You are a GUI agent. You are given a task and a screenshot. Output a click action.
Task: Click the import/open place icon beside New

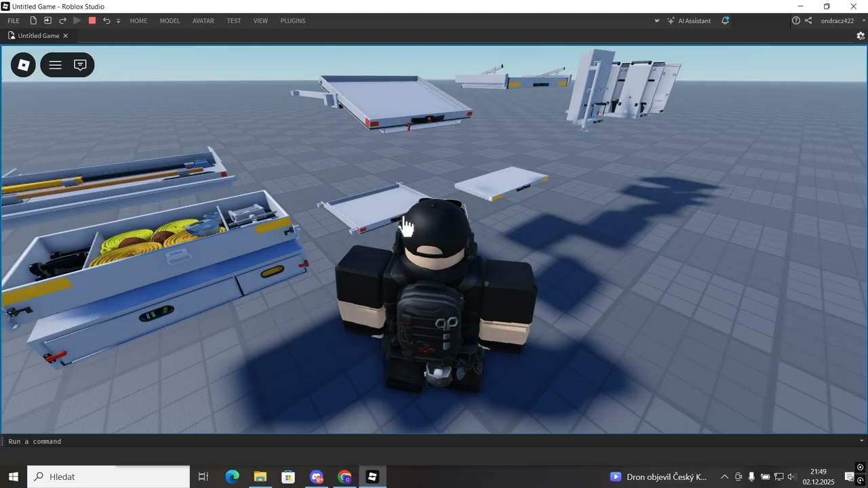47,21
